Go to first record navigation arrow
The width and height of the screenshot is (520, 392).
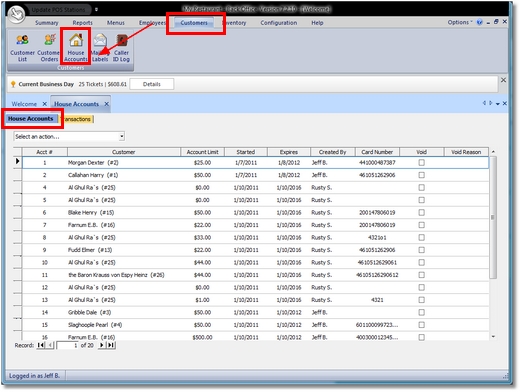click(x=40, y=345)
